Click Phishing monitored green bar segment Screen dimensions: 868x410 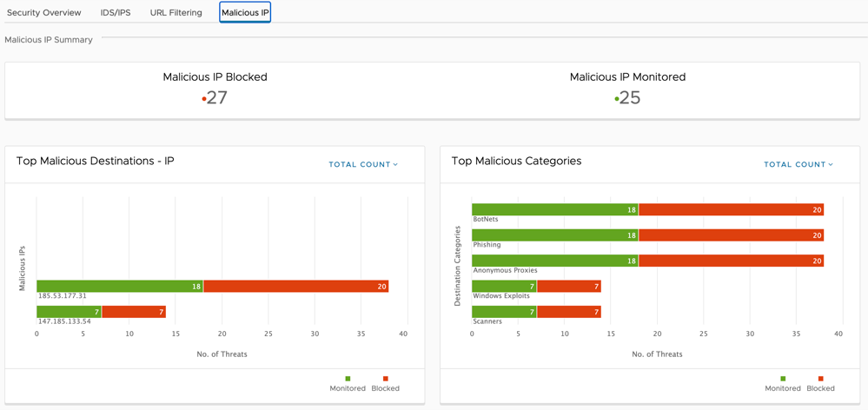point(555,235)
